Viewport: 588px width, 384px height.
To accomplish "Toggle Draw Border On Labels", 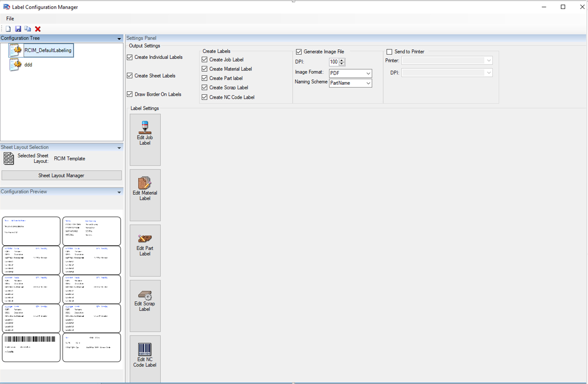I will 130,94.
